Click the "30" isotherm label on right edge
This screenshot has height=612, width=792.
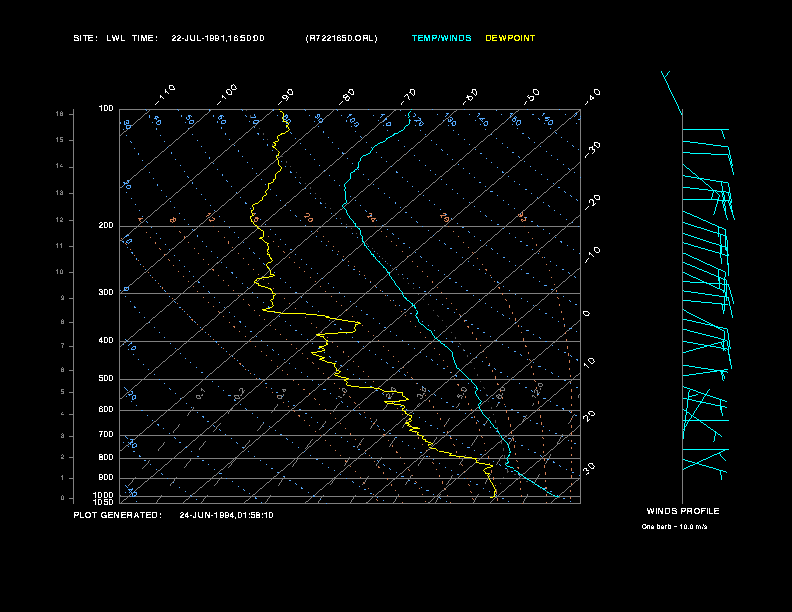[x=589, y=468]
